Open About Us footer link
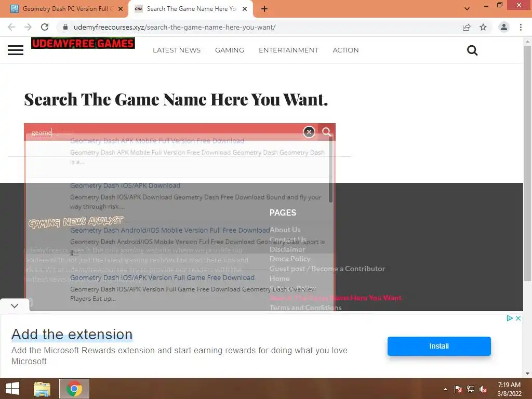 click(285, 230)
